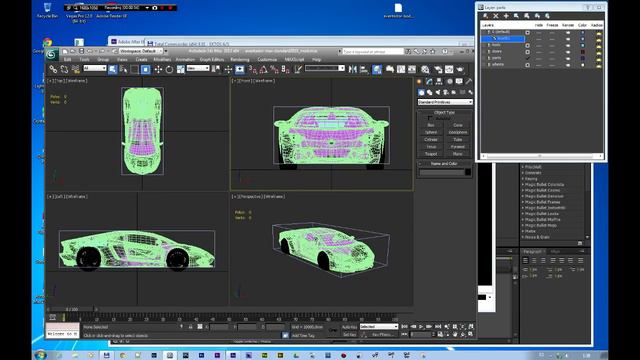The image size is (640, 360).
Task: Open the selection filter All dropdown
Action: pyautogui.click(x=95, y=68)
